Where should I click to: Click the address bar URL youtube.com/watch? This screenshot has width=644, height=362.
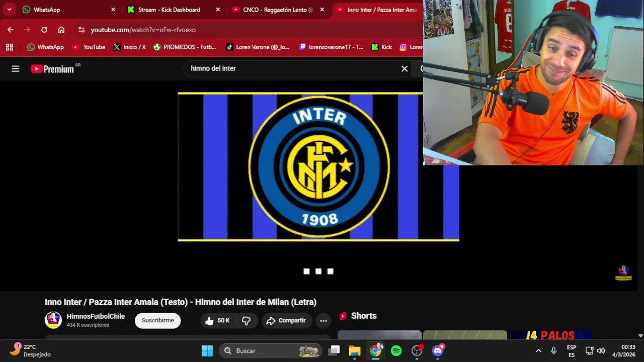point(143,30)
